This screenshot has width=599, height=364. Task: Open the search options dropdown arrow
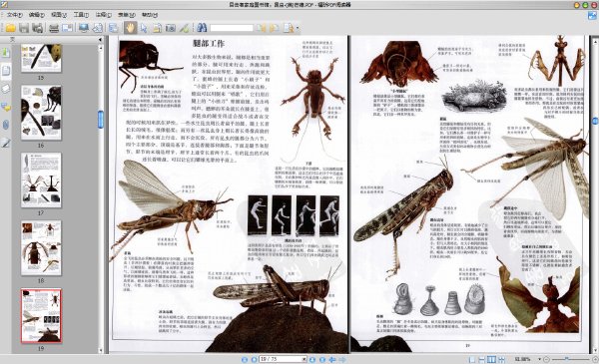click(298, 28)
